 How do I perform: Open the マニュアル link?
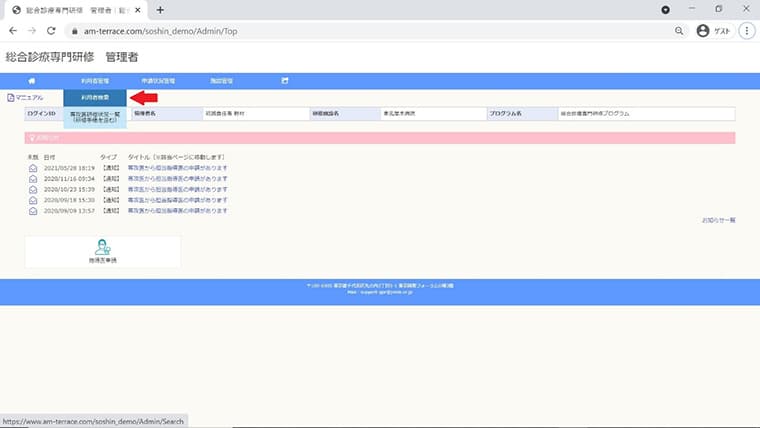tap(29, 98)
